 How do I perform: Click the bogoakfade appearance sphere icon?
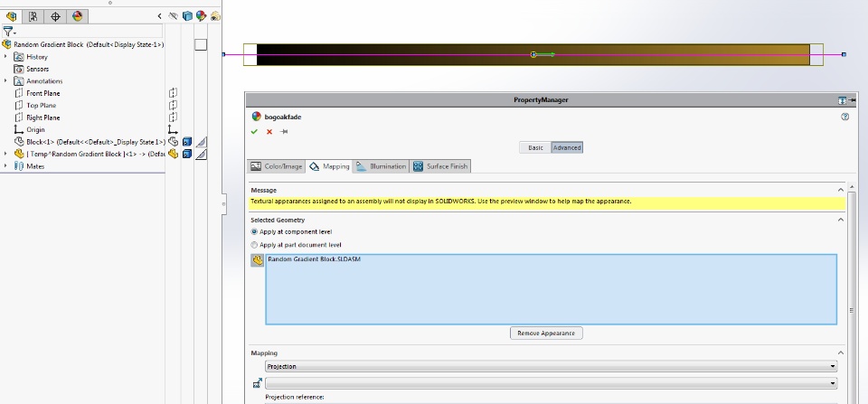click(256, 117)
